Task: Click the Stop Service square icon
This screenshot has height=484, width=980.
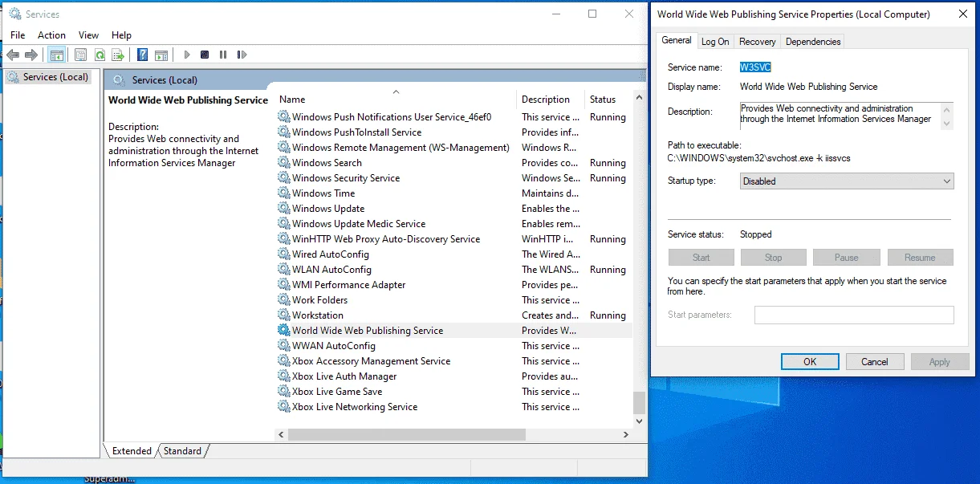Action: (205, 55)
